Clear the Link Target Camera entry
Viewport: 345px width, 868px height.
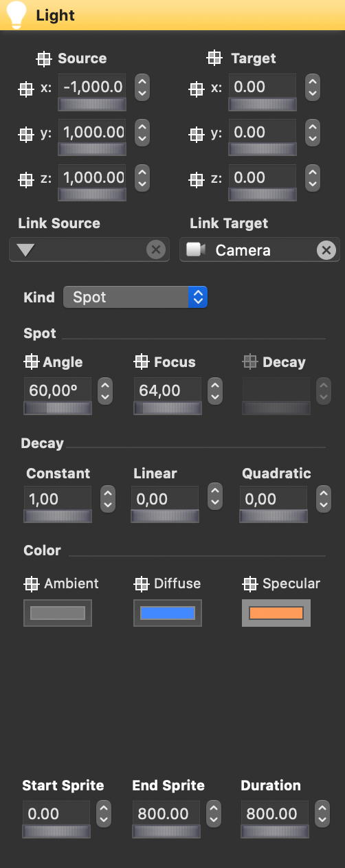(326, 250)
